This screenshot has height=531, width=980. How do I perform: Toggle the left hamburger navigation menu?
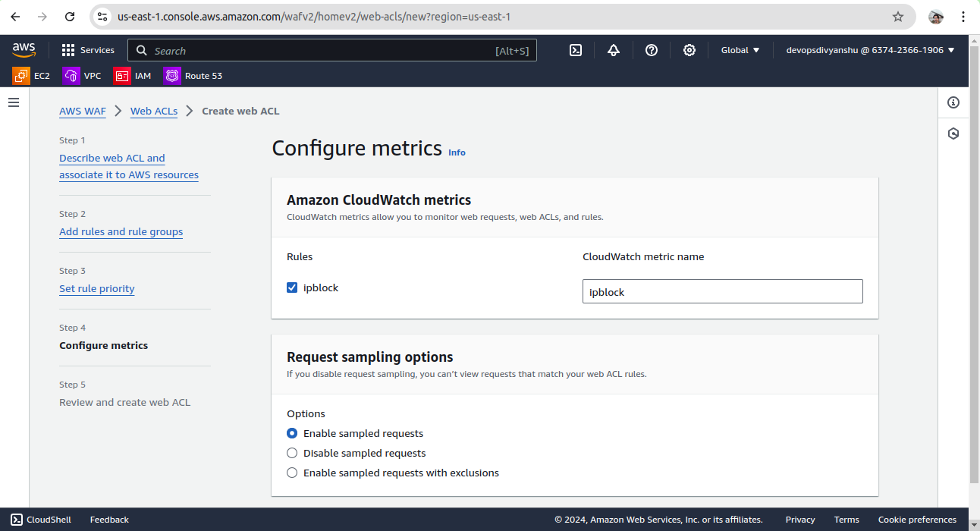tap(14, 102)
